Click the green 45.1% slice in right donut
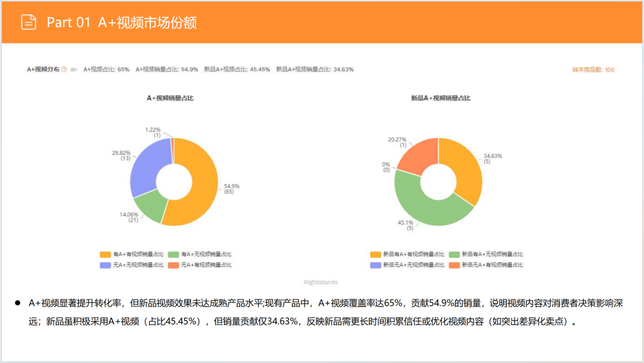The width and height of the screenshot is (644, 363). (427, 209)
